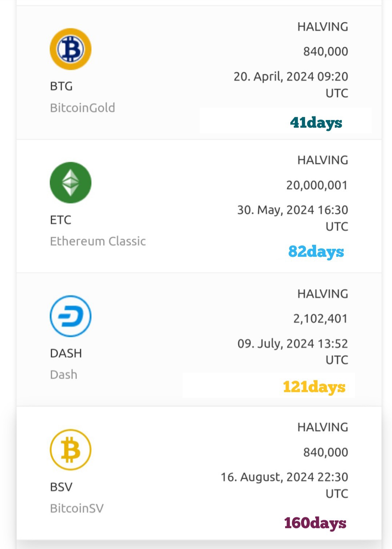Viewport: 392px width, 549px height.
Task: Click the 160days countdown text
Action: coord(315,523)
